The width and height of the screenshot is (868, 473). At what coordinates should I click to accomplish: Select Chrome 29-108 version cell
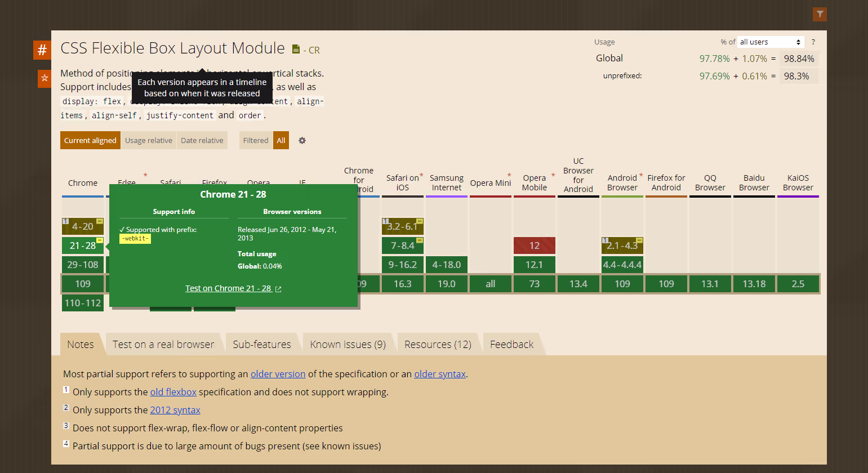pos(83,265)
